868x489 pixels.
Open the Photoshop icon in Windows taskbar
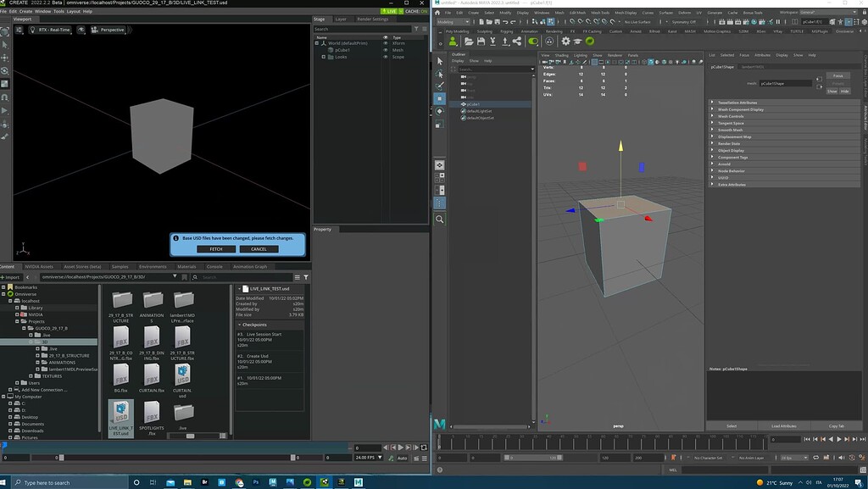(x=255, y=482)
